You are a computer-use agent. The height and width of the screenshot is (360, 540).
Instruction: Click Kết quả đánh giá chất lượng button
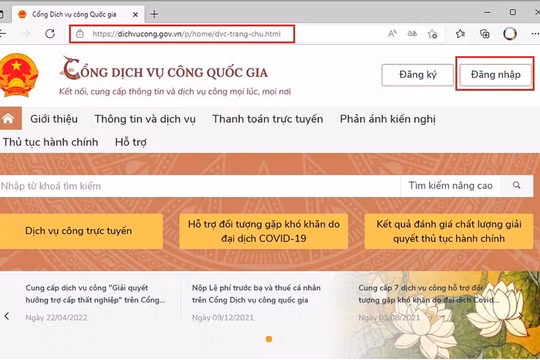pyautogui.click(x=449, y=231)
